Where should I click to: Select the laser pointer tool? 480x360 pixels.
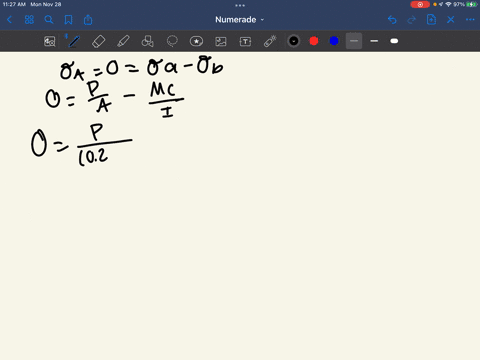(270, 41)
